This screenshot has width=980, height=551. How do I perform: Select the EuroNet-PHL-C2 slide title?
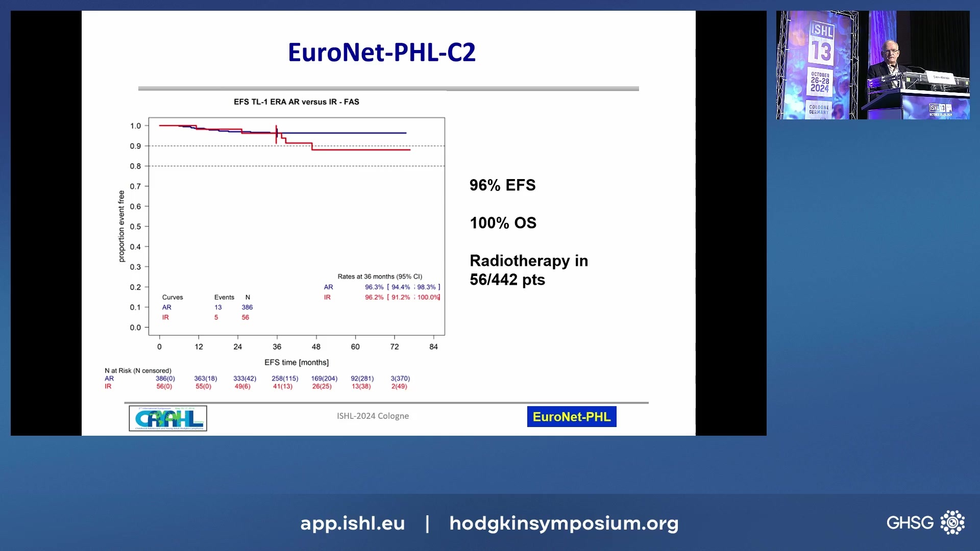pos(382,52)
